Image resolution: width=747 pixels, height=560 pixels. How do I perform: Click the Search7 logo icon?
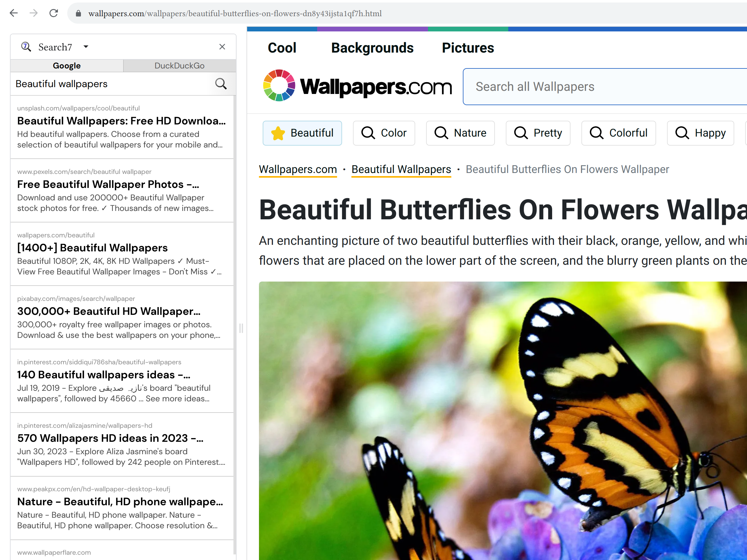point(26,47)
